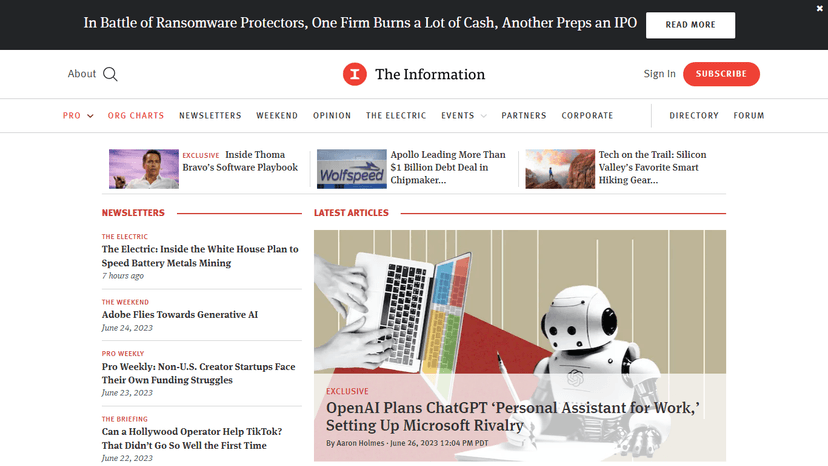Click the Wolfspeed article thumbnail image
This screenshot has width=828, height=466.
tap(351, 169)
